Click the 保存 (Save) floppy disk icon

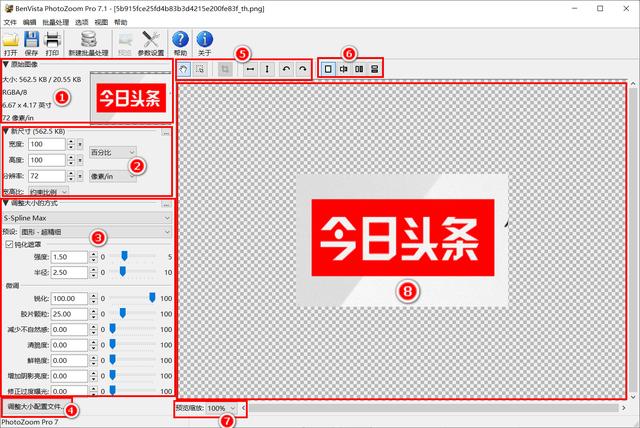pyautogui.click(x=31, y=40)
